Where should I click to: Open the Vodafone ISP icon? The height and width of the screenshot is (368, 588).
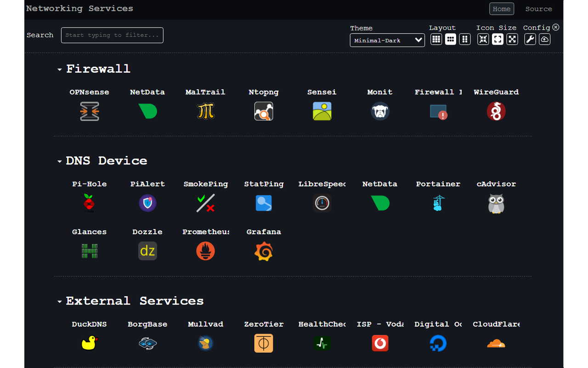click(380, 343)
